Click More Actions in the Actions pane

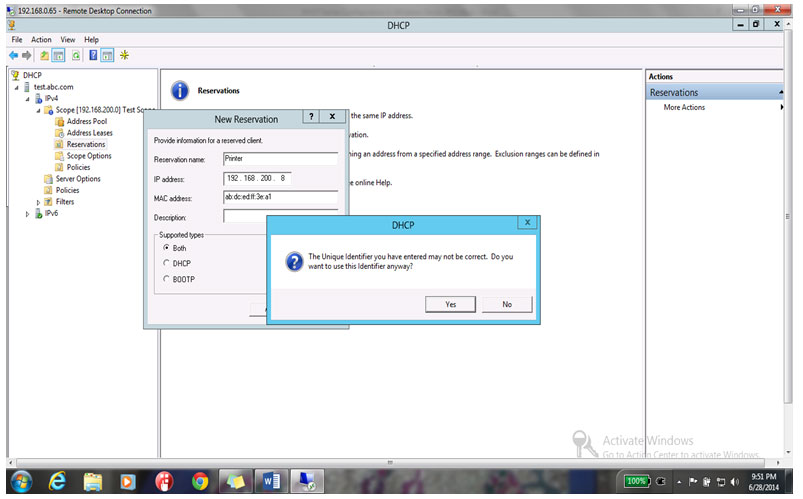[684, 107]
